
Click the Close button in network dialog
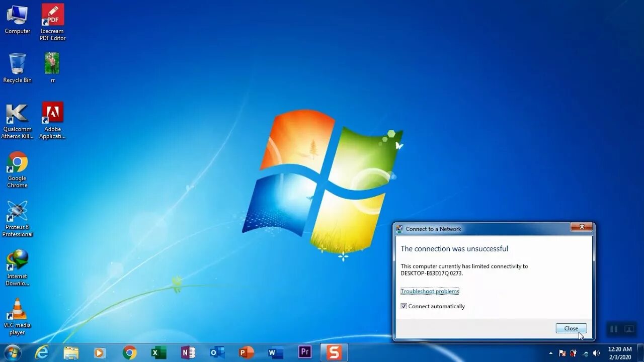point(571,328)
